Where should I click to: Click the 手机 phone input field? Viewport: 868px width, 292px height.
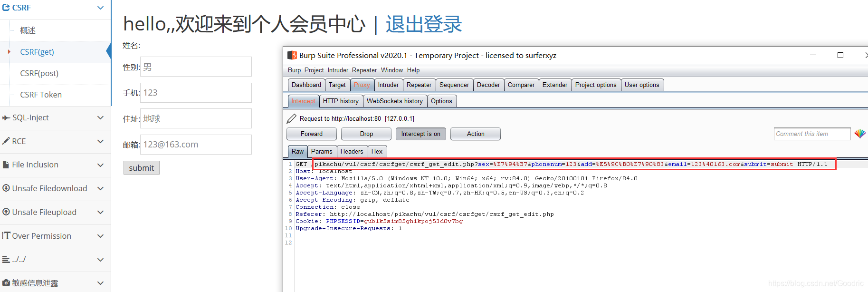pos(196,93)
